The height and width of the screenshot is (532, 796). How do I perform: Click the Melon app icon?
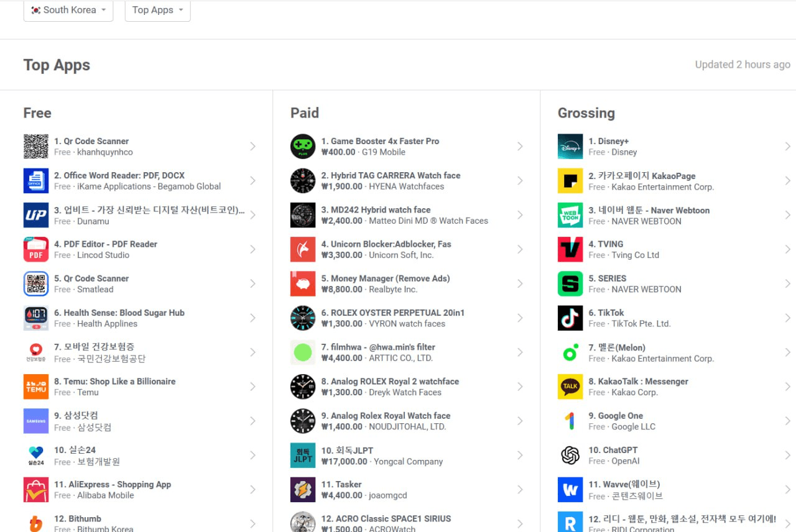coord(570,352)
